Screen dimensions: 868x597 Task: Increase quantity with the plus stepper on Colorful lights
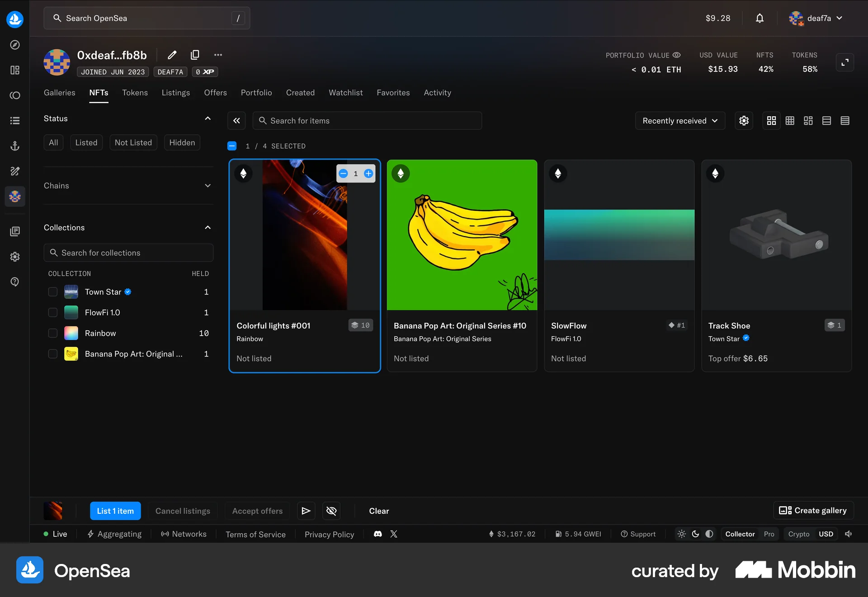pyautogui.click(x=368, y=173)
